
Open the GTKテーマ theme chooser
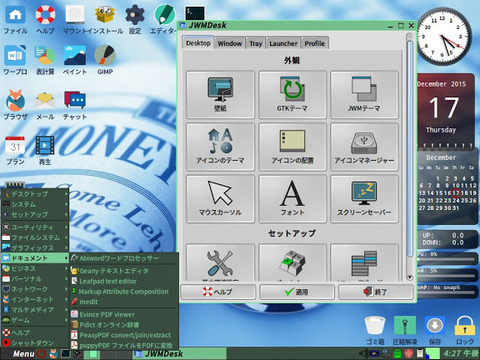point(292,94)
